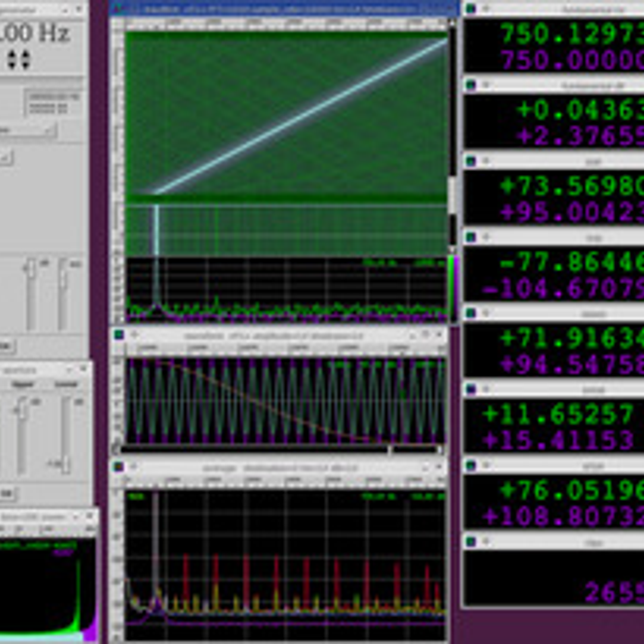Click window menu icon above -77.86446 readout

[x=471, y=237]
